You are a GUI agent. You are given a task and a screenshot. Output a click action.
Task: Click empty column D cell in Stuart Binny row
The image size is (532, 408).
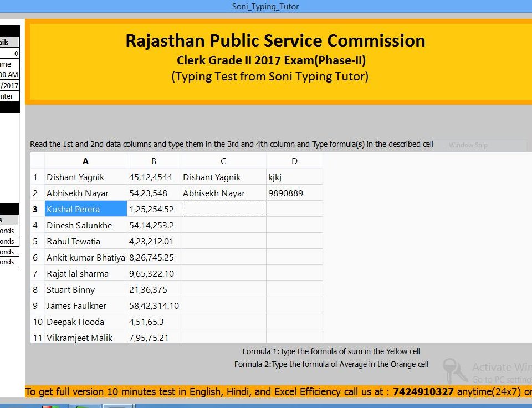[x=294, y=289]
